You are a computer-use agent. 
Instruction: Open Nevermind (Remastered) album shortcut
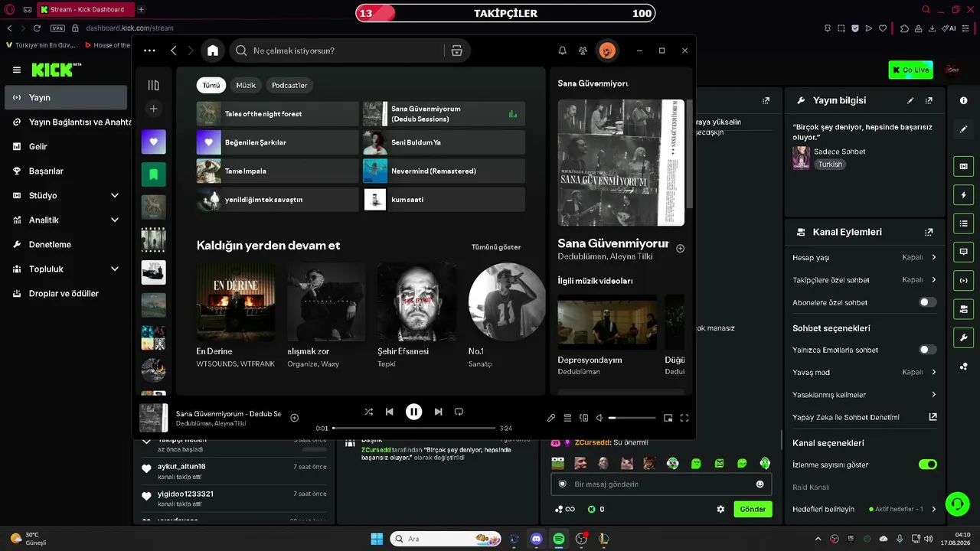tap(444, 171)
